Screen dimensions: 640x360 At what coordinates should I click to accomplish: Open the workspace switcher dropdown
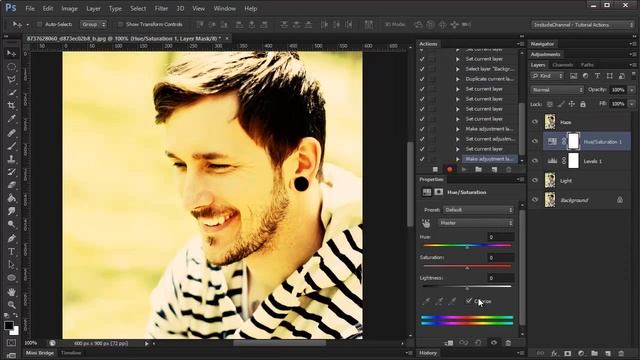coord(582,25)
